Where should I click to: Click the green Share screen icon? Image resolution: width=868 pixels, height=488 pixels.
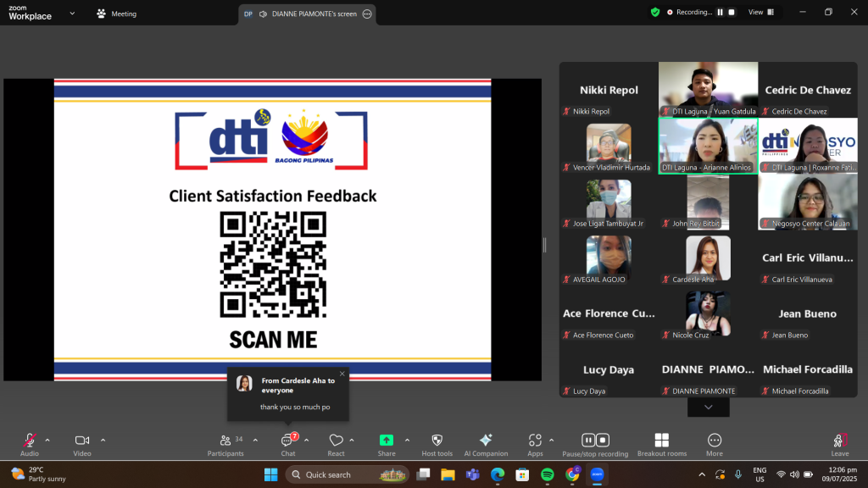tap(386, 441)
